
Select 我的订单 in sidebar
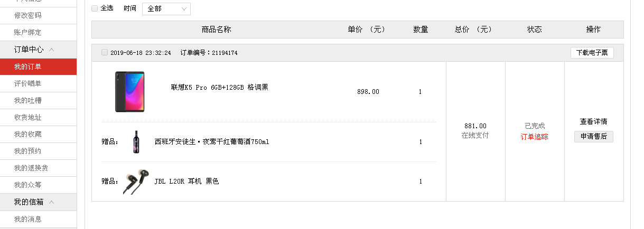point(28,66)
